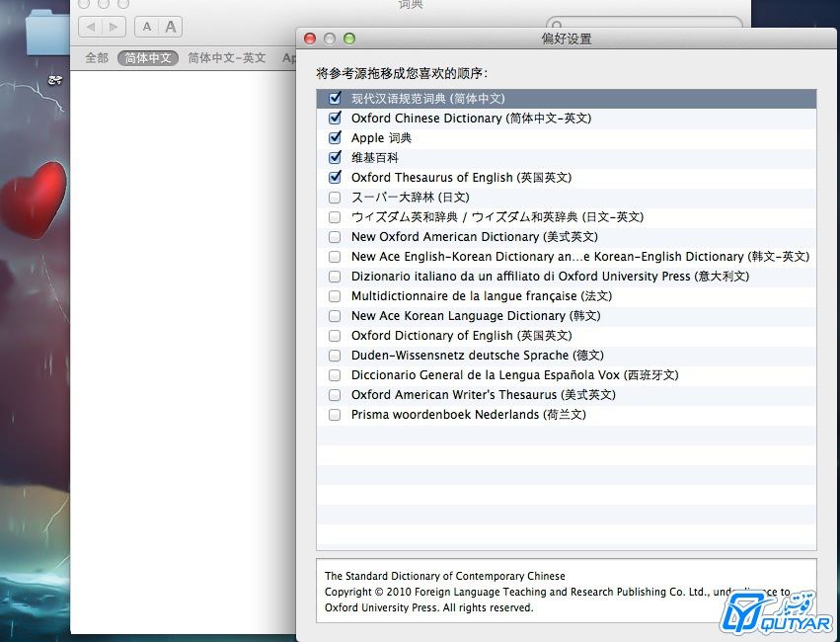The image size is (840, 642).
Task: Enable Oxford American Writer's Thesaurus checkbox
Action: point(335,395)
